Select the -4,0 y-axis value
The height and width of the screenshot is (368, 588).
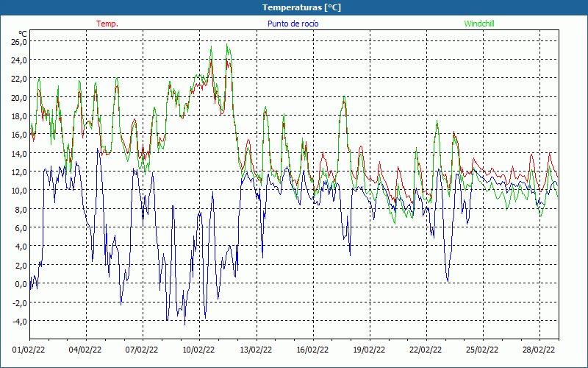click(20, 321)
